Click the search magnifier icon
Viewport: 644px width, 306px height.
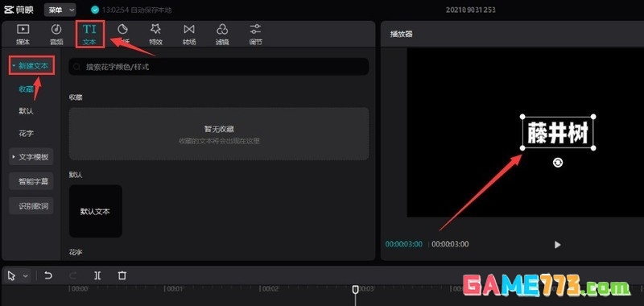pyautogui.click(x=76, y=67)
